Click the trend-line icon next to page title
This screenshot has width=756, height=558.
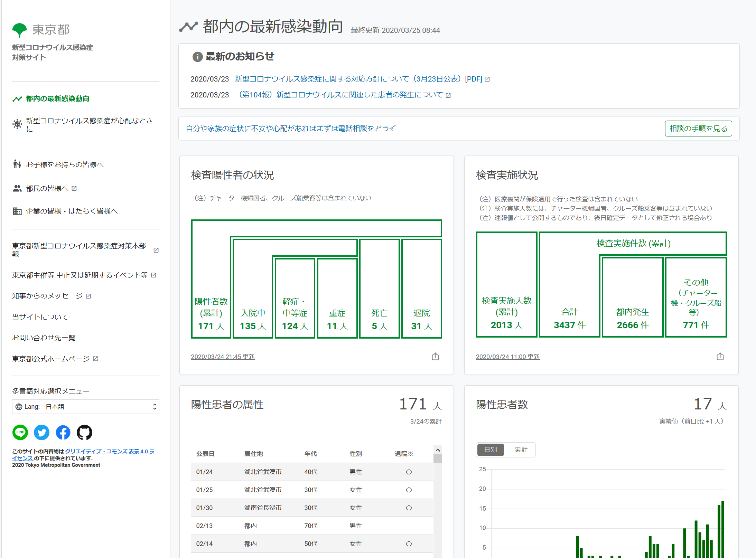pyautogui.click(x=188, y=27)
